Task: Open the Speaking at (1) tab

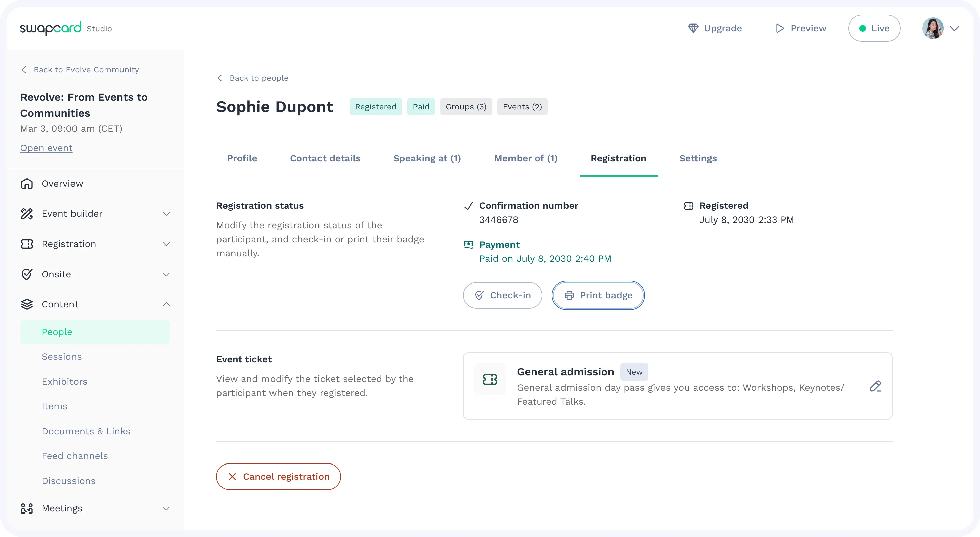Action: point(427,158)
